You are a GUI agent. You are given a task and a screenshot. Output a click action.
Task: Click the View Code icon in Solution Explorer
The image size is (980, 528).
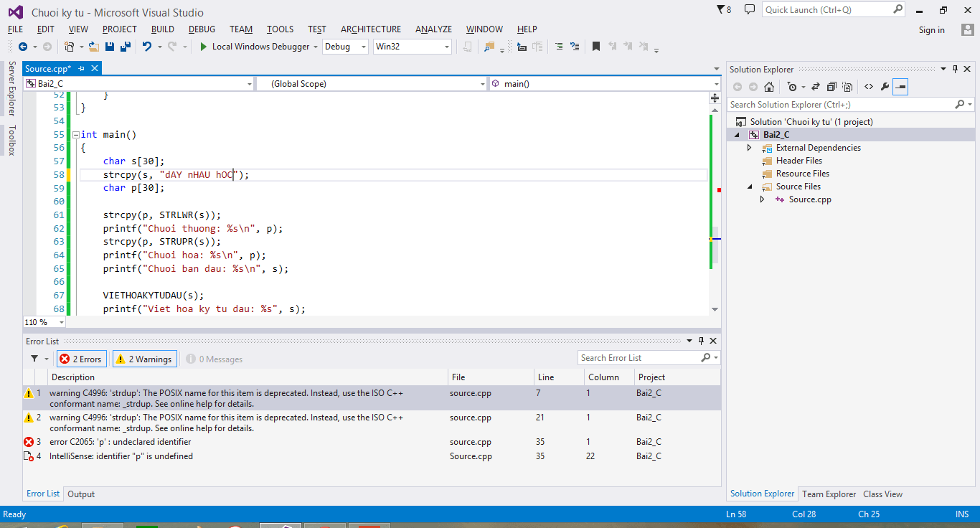tap(868, 87)
